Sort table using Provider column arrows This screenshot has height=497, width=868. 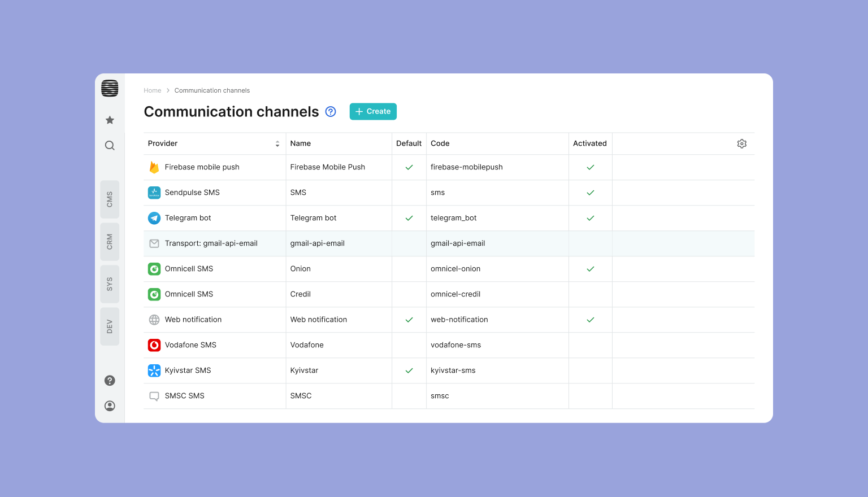(277, 144)
